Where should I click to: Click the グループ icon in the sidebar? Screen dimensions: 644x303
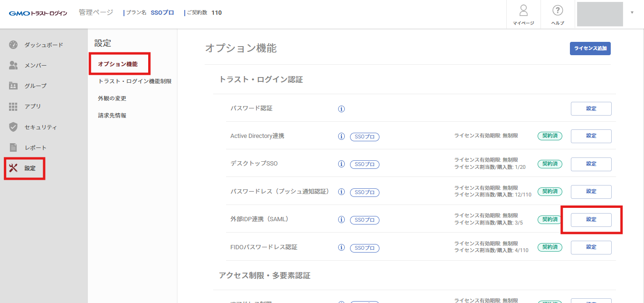pos(13,86)
